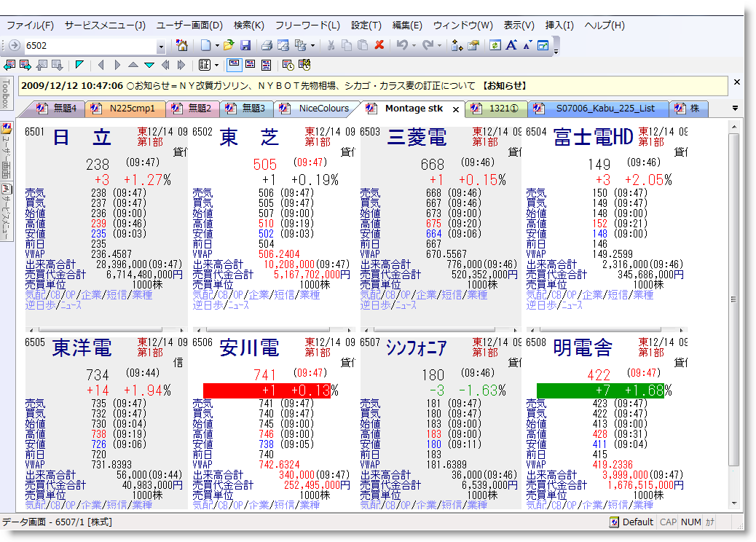Image resolution: width=756 pixels, height=542 pixels.
Task: Print with the printer icon
Action: click(267, 45)
